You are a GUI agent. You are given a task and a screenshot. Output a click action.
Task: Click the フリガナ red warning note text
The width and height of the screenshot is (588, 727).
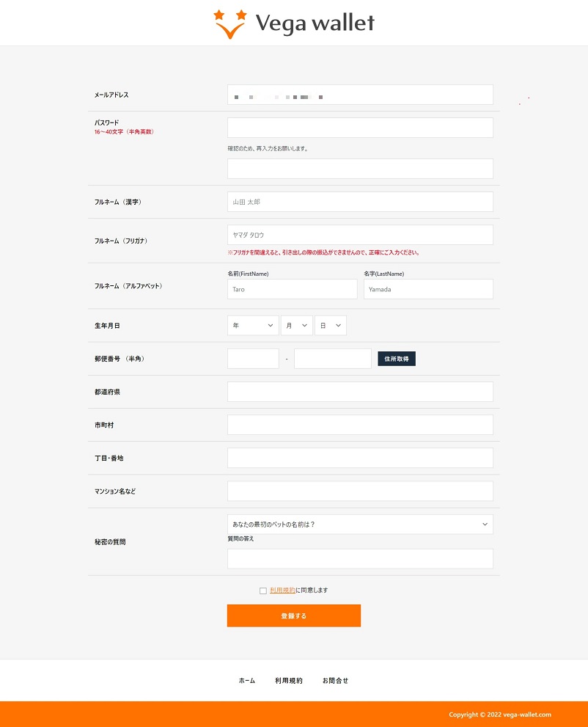(323, 252)
